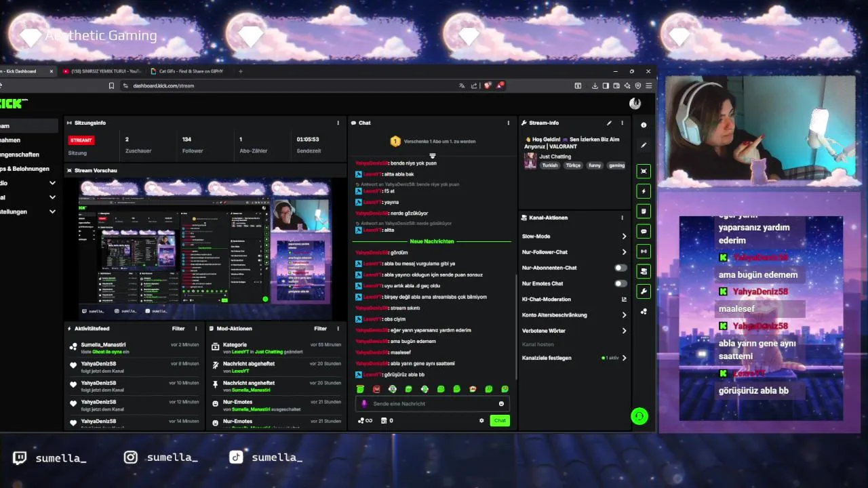Toggle the chat bubble widget icon in rail
This screenshot has width=868, height=488.
click(x=644, y=231)
